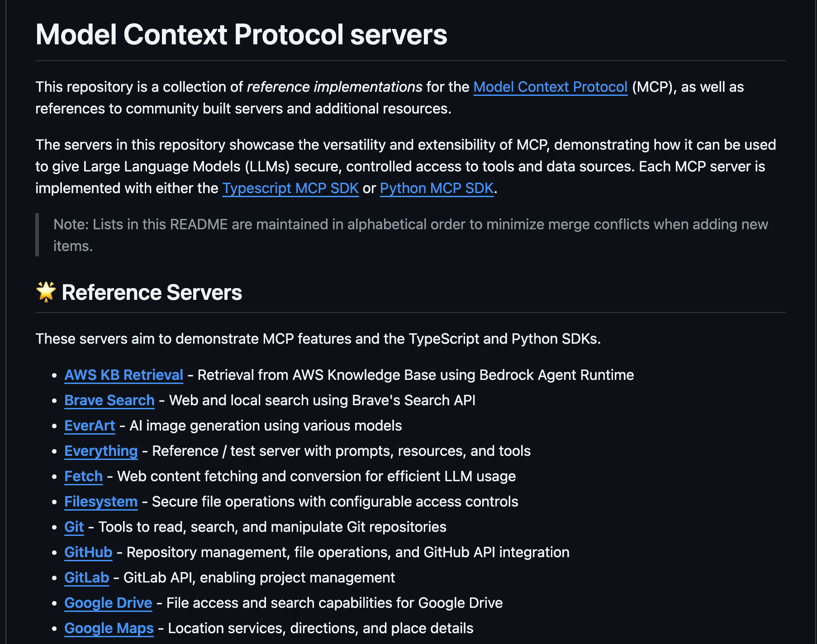This screenshot has width=817, height=644.
Task: Click the paragraph about demonstrating MCP features
Action: pos(318,339)
